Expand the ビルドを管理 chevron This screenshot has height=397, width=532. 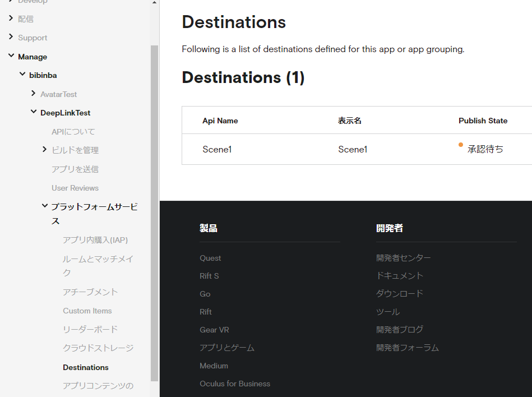(44, 149)
